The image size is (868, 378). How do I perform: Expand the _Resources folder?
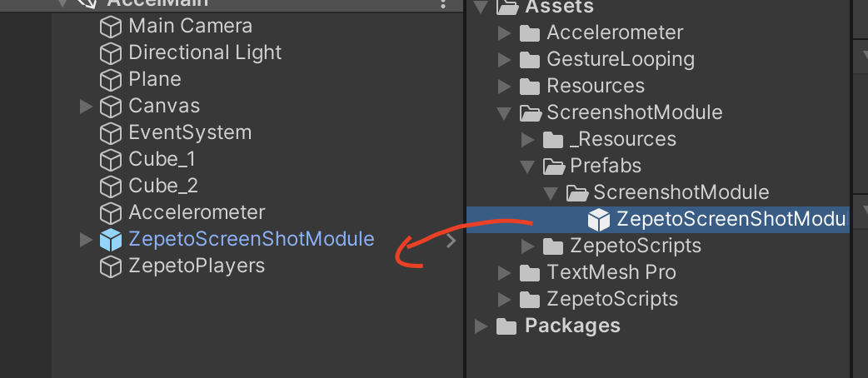click(528, 140)
